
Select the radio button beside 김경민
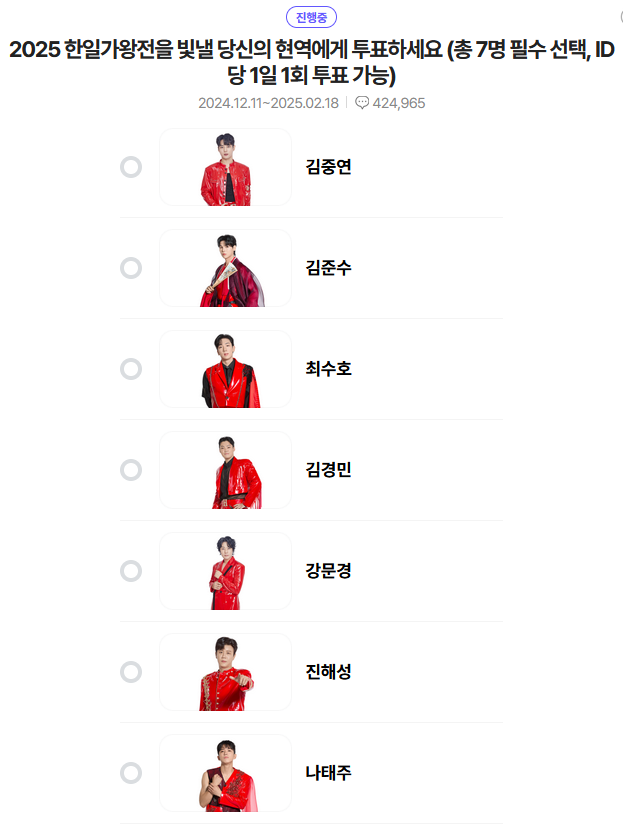click(x=131, y=470)
